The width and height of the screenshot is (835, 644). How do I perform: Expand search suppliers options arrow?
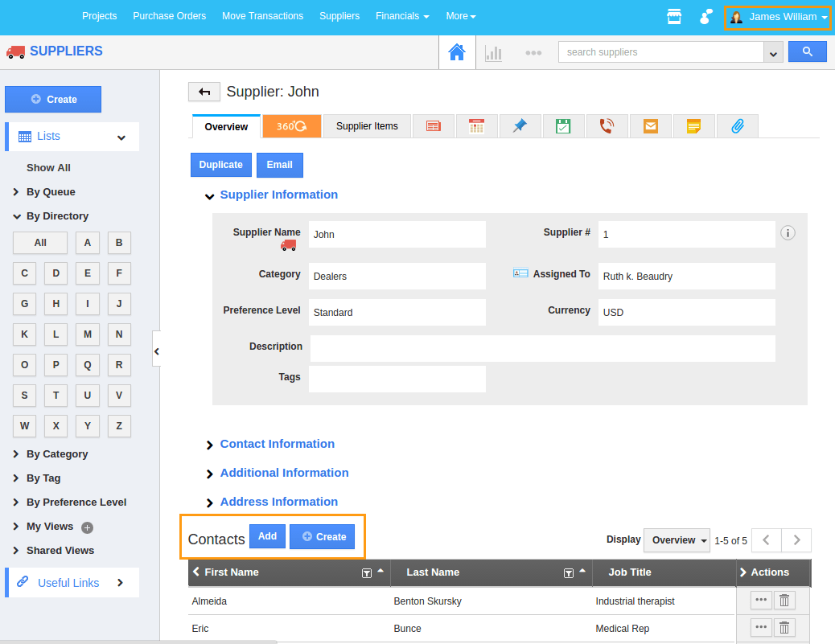tap(773, 52)
